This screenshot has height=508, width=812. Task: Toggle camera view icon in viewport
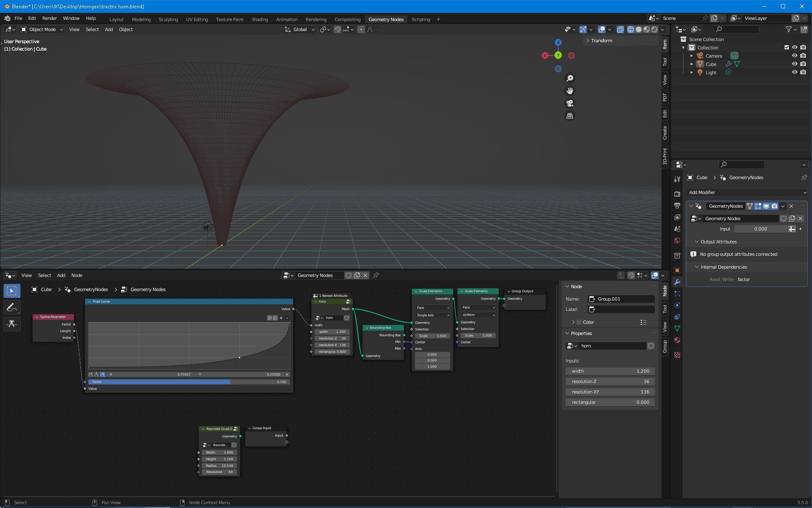(570, 103)
